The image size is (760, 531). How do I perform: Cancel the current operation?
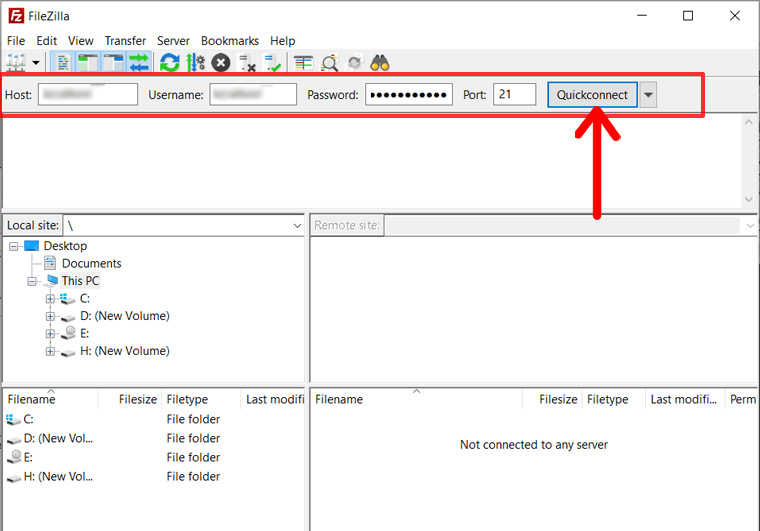tap(221, 62)
